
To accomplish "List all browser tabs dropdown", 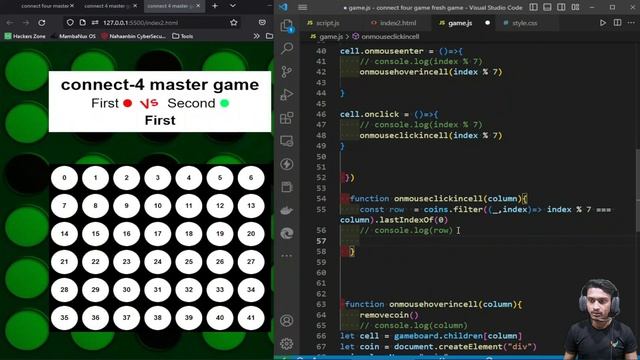I will 233,6.
